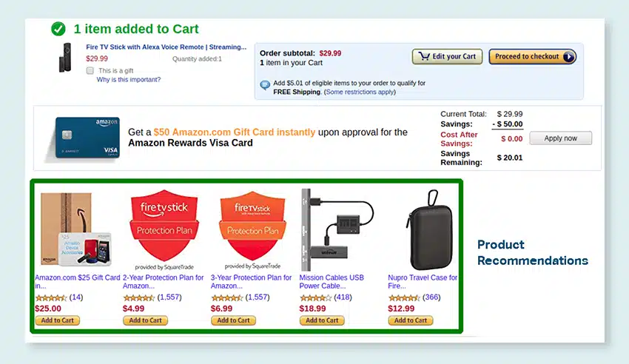629x364 pixels.
Task: Open "Why is this important?" link
Action: [x=128, y=79]
